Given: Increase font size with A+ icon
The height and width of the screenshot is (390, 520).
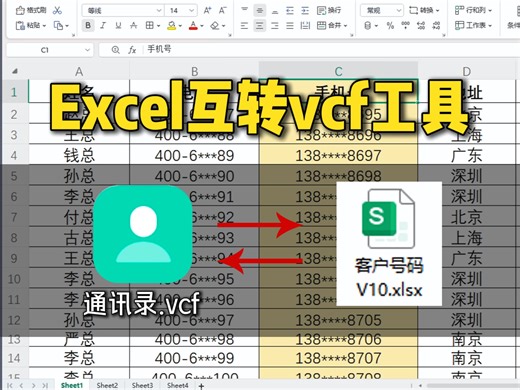Looking at the screenshot, I should (207, 11).
